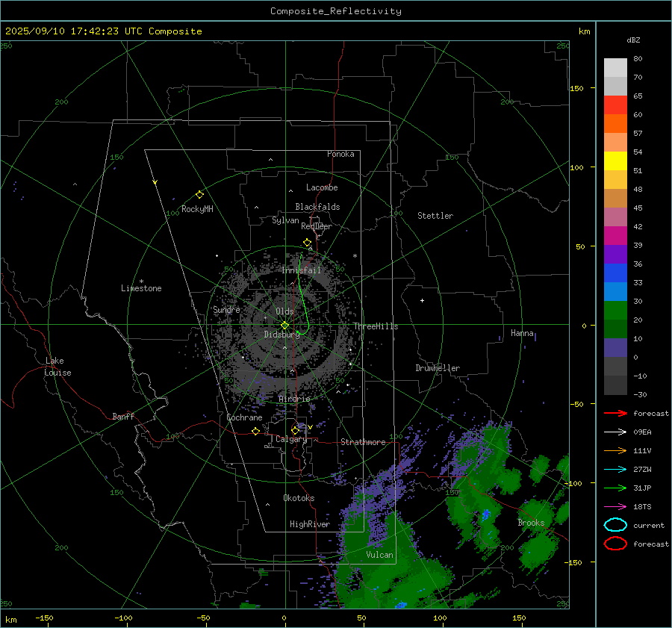The height and width of the screenshot is (628, 672).
Task: Click the Didsbury town label
Action: 281,335
